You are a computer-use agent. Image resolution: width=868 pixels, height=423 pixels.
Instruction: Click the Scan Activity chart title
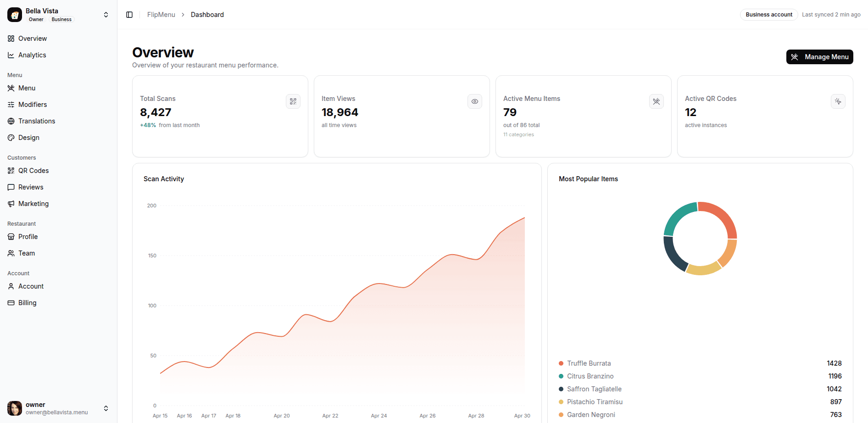point(164,179)
